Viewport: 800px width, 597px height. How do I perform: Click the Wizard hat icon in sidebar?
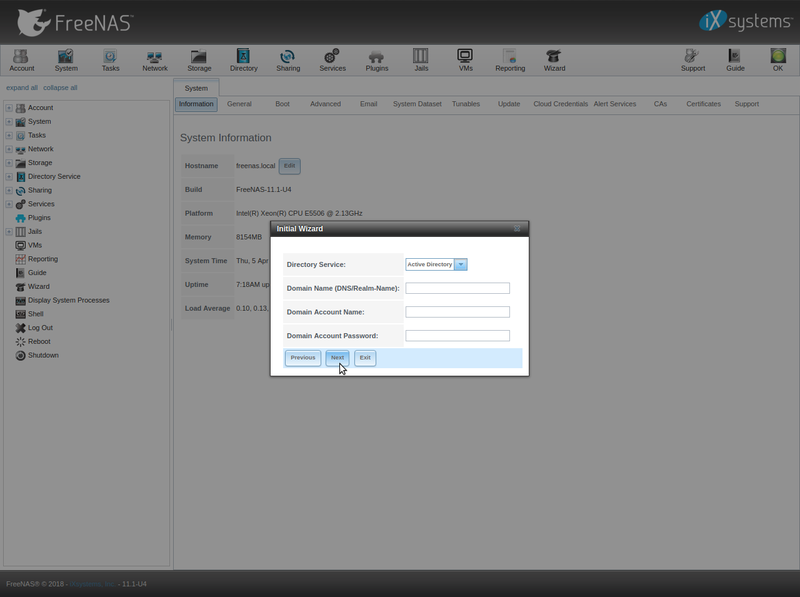pyautogui.click(x=20, y=287)
